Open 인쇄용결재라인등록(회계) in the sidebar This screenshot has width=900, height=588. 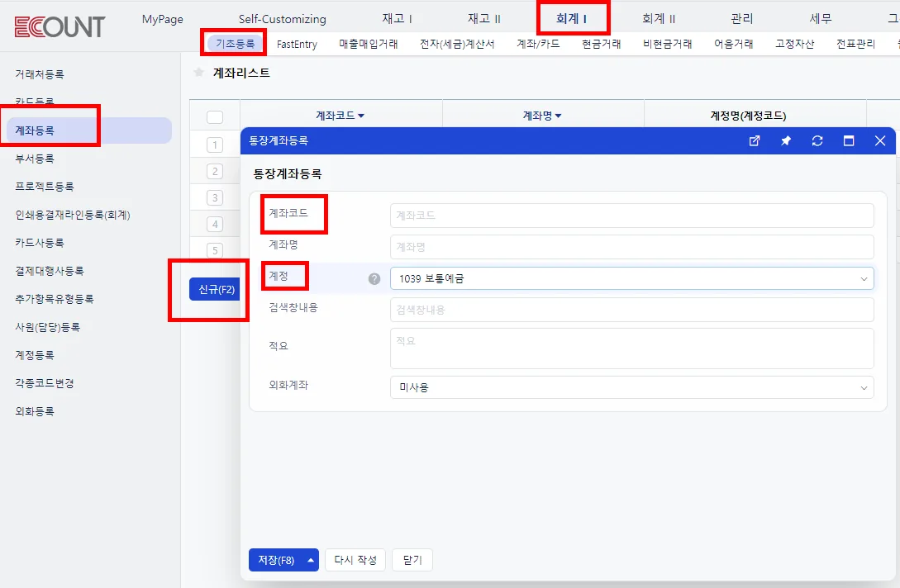click(x=73, y=215)
